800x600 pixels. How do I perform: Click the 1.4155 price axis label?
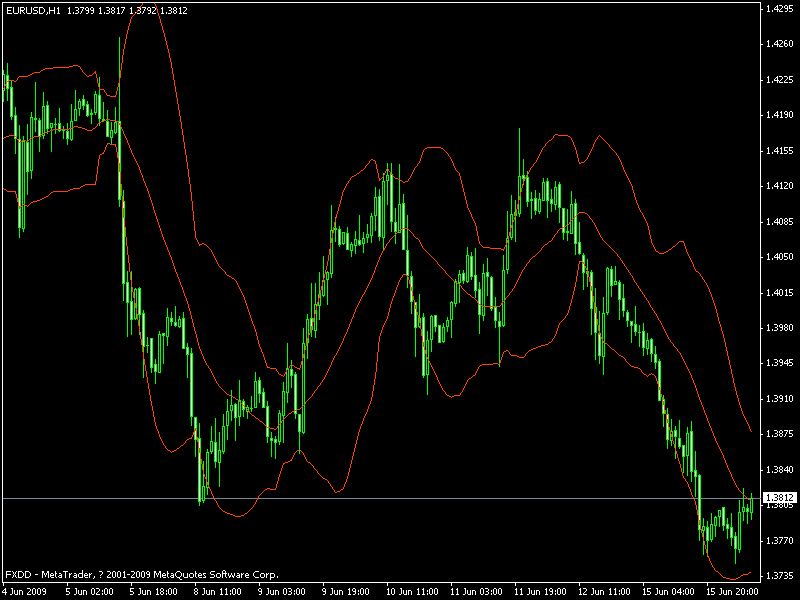[780, 151]
